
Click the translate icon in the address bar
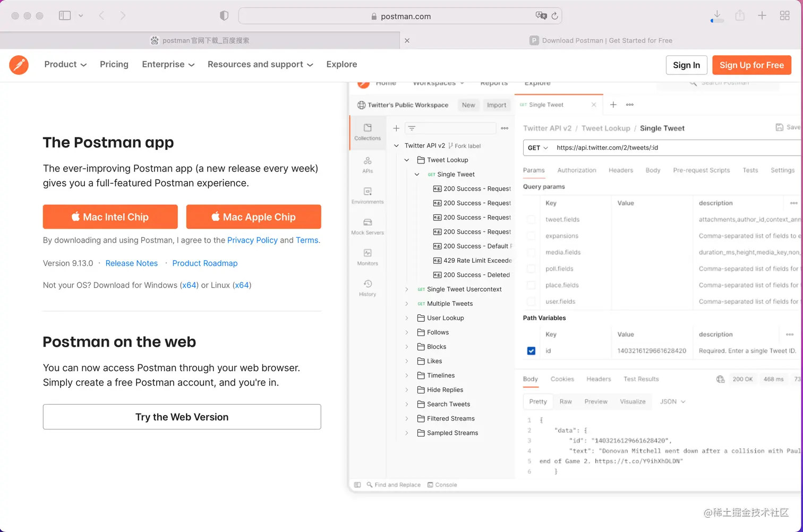pyautogui.click(x=541, y=16)
